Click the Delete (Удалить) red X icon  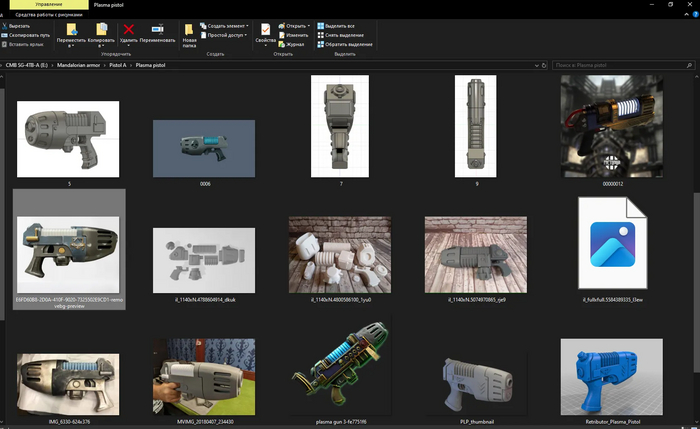pyautogui.click(x=128, y=30)
